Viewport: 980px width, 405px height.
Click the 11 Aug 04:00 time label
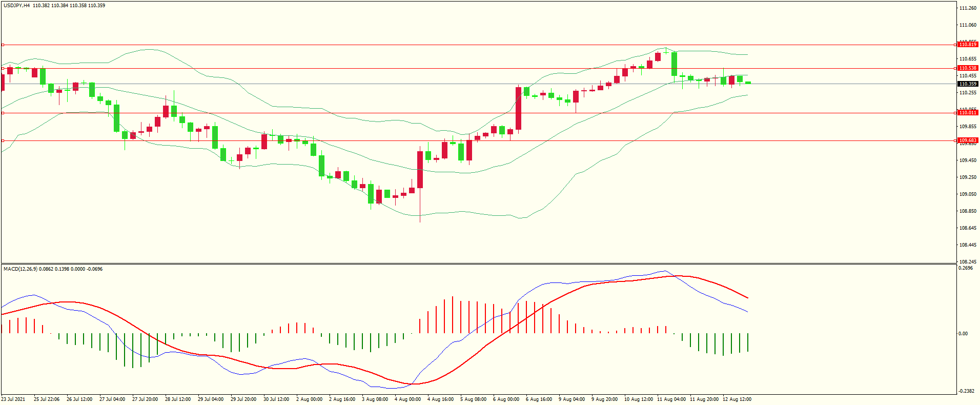pyautogui.click(x=671, y=399)
